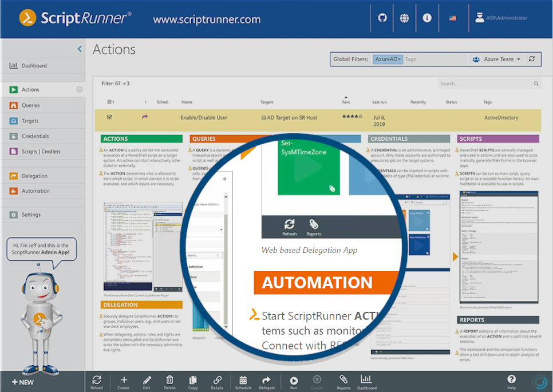Collapse the left sidebar with chevron
553x392 pixels.
80,49
